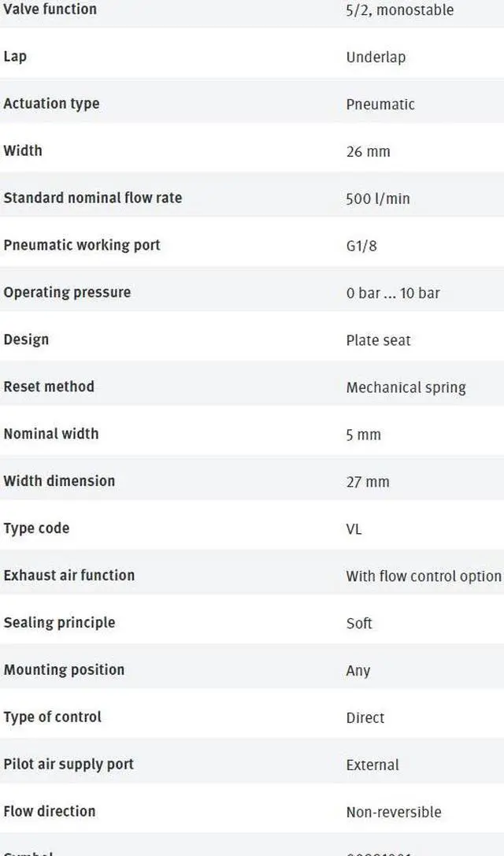Click the '500 l/min' flow rate value
The height and width of the screenshot is (856, 504).
pyautogui.click(x=377, y=198)
